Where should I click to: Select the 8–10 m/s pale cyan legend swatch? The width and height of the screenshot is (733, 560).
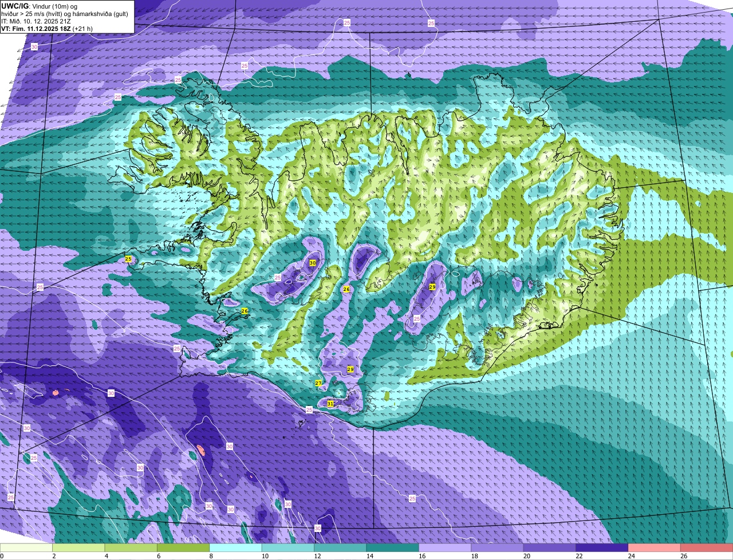pos(237,548)
